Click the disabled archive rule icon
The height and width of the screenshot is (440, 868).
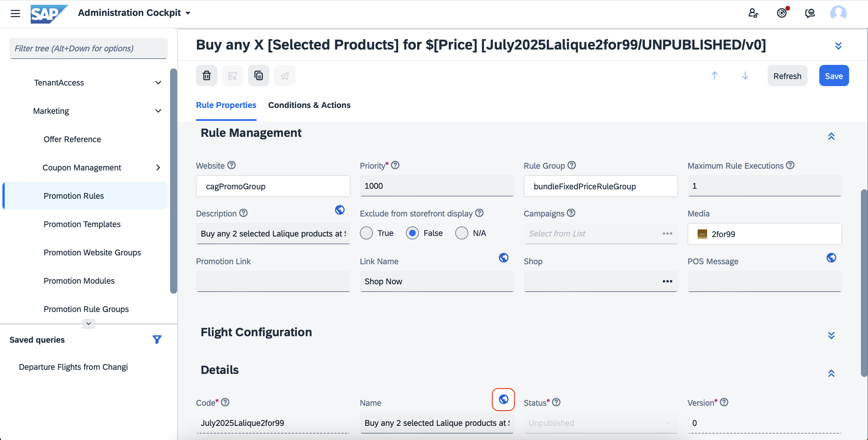pyautogui.click(x=233, y=75)
